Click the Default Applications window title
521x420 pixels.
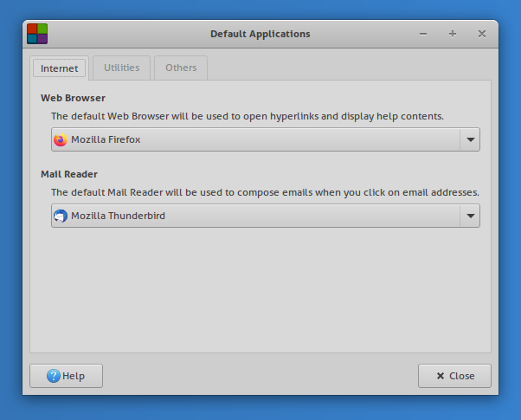pyautogui.click(x=260, y=34)
